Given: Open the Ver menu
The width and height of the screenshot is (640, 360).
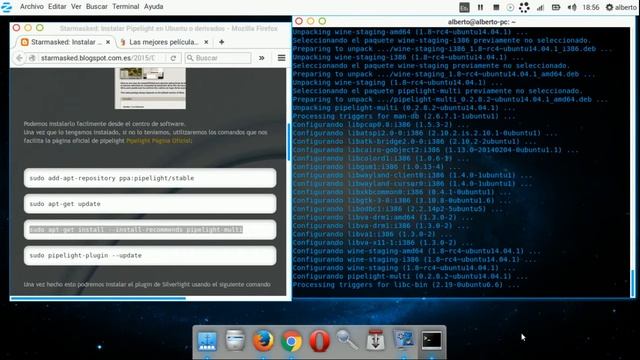Looking at the screenshot, I should 76,7.
